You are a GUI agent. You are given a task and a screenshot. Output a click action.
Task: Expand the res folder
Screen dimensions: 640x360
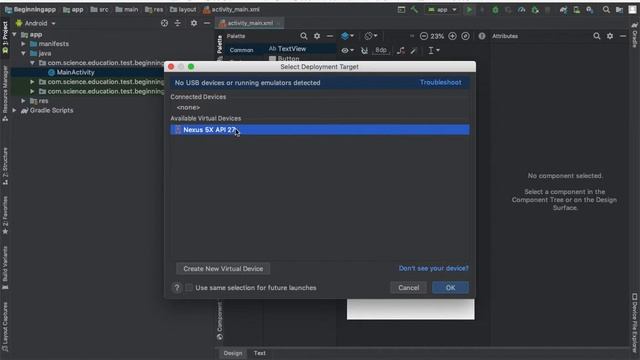click(23, 100)
